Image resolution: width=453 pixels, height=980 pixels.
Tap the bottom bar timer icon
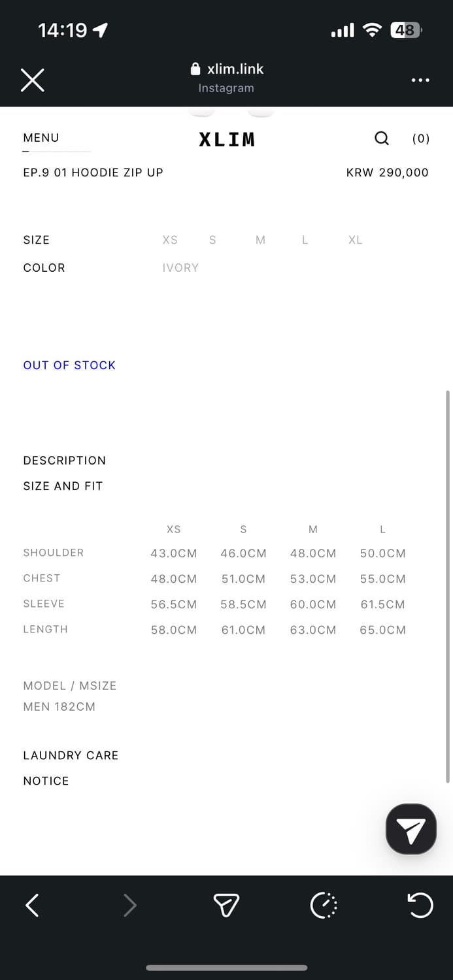pyautogui.click(x=324, y=905)
